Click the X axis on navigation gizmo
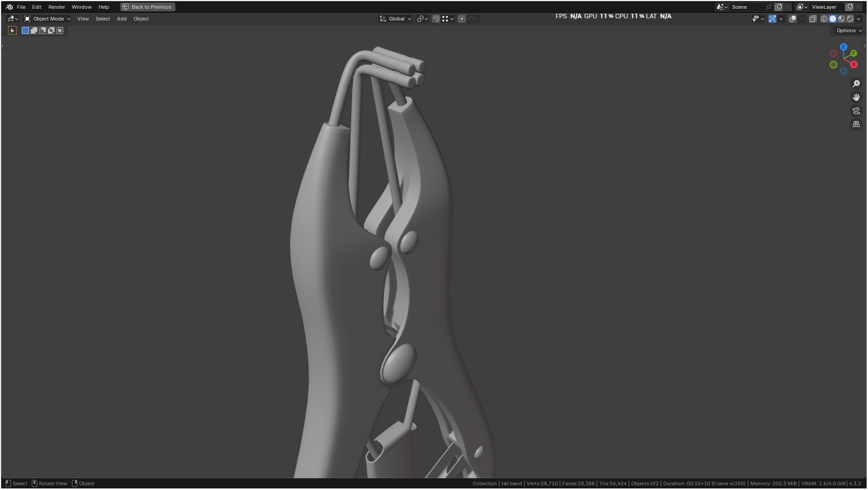868x490 pixels. (x=854, y=64)
